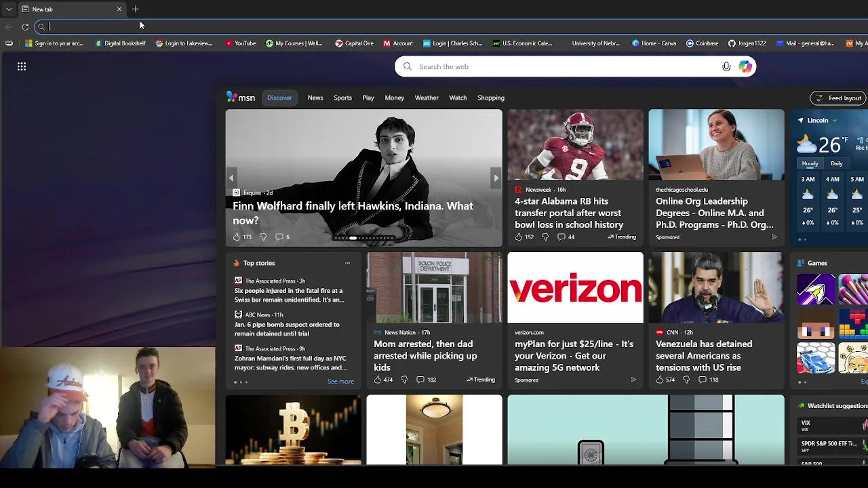Open the Play tab

point(368,98)
